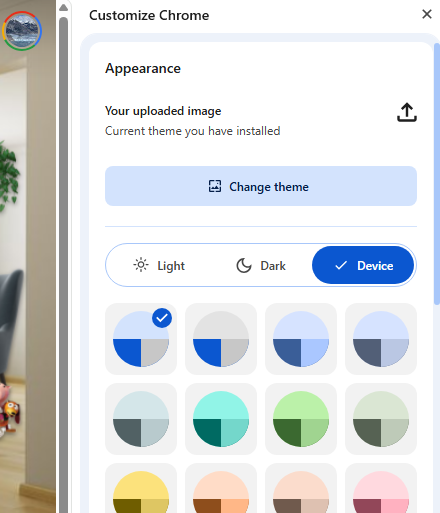Viewport: 440px width, 513px height.
Task: Select the Device mode option
Action: pos(363,265)
